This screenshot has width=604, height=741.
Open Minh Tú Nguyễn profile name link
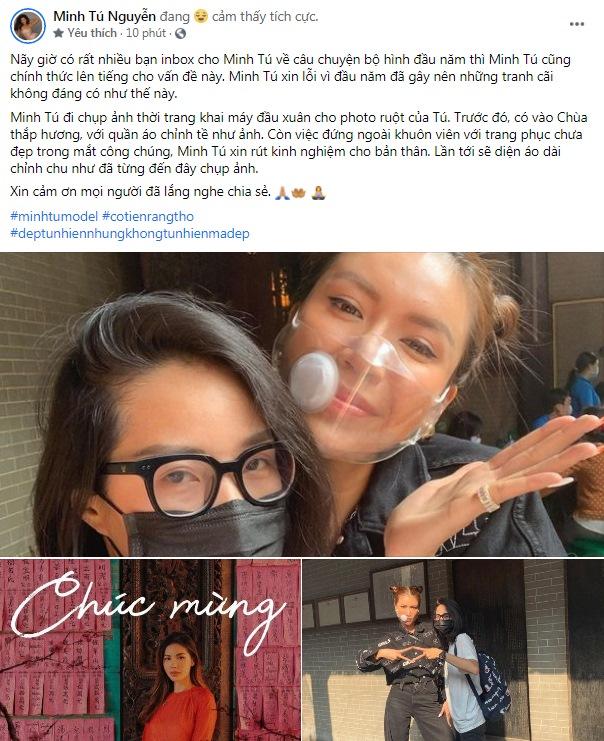pos(104,17)
